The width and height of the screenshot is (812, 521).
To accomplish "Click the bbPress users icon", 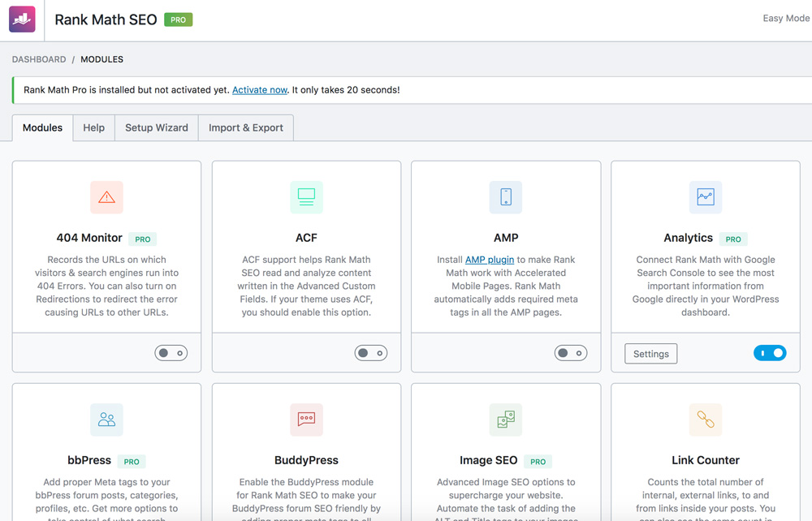I will (106, 420).
